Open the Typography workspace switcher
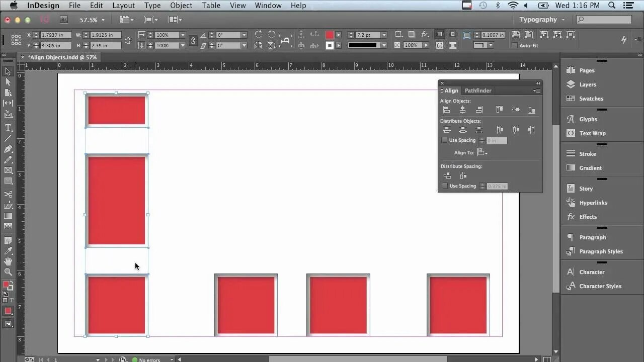The width and height of the screenshot is (644, 362). click(x=542, y=20)
